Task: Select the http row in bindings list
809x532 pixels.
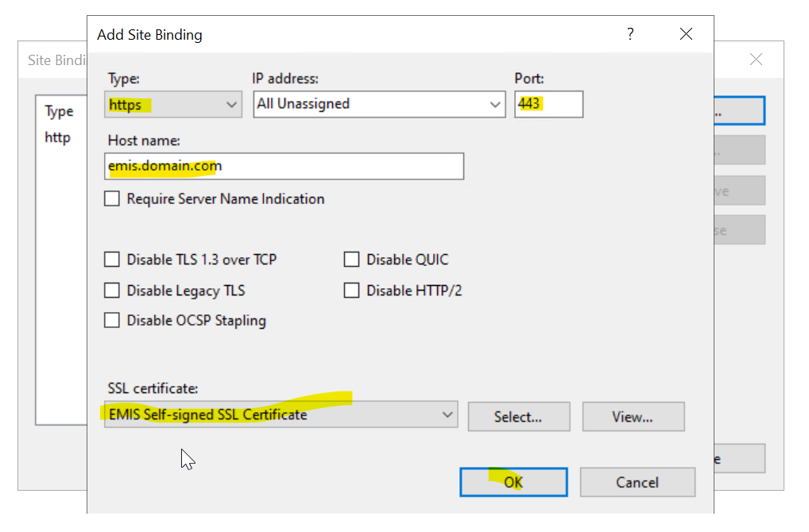Action: click(58, 137)
